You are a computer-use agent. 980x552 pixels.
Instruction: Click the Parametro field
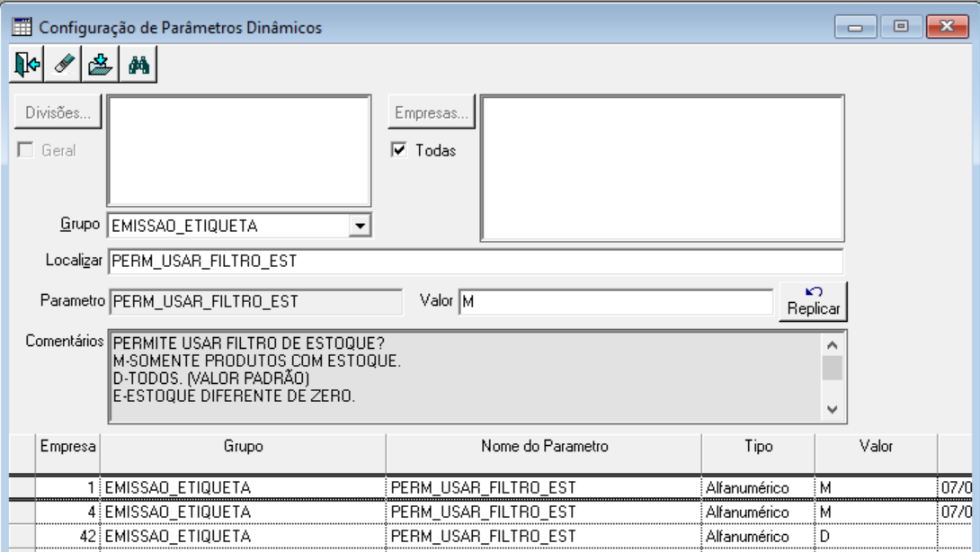point(255,302)
